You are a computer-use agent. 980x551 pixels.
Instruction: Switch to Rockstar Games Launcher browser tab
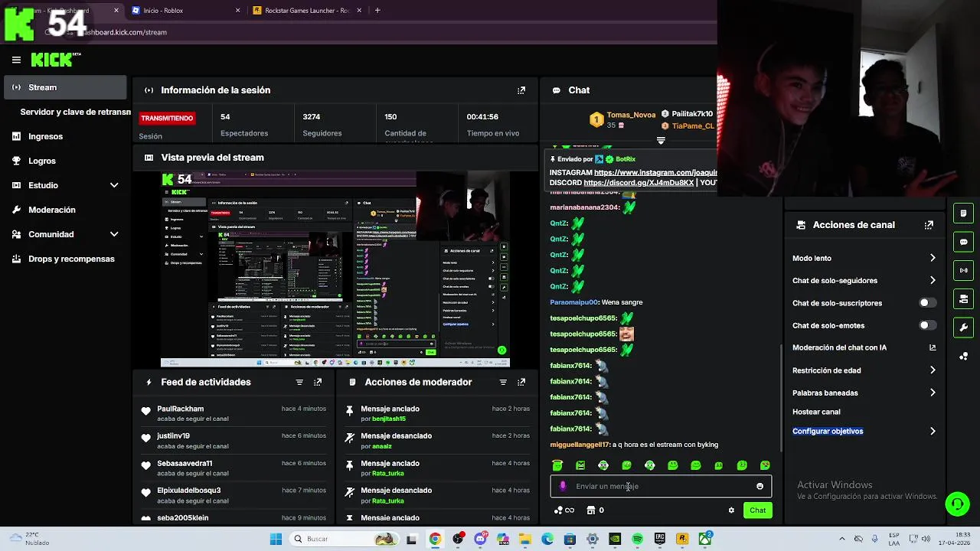[306, 11]
